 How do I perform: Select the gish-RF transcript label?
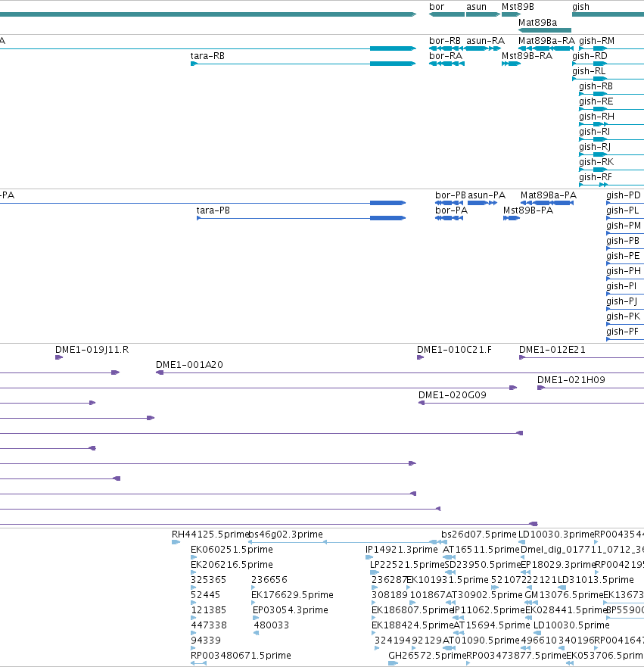click(x=596, y=177)
